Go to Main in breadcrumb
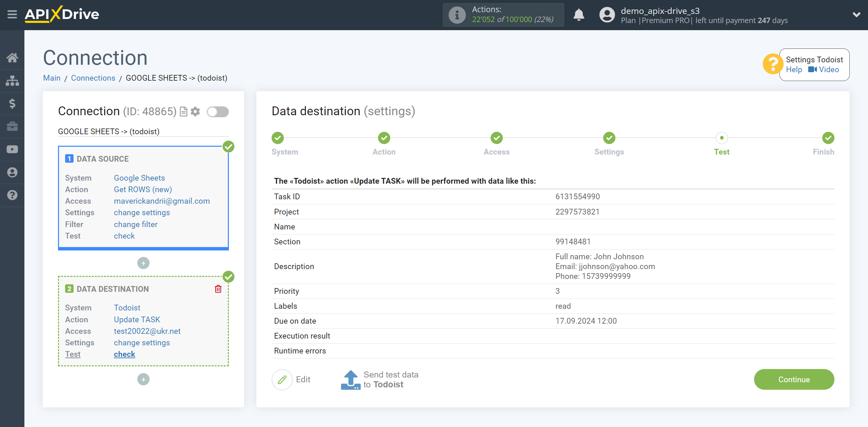Screen dimensions: 868x427 pos(52,78)
